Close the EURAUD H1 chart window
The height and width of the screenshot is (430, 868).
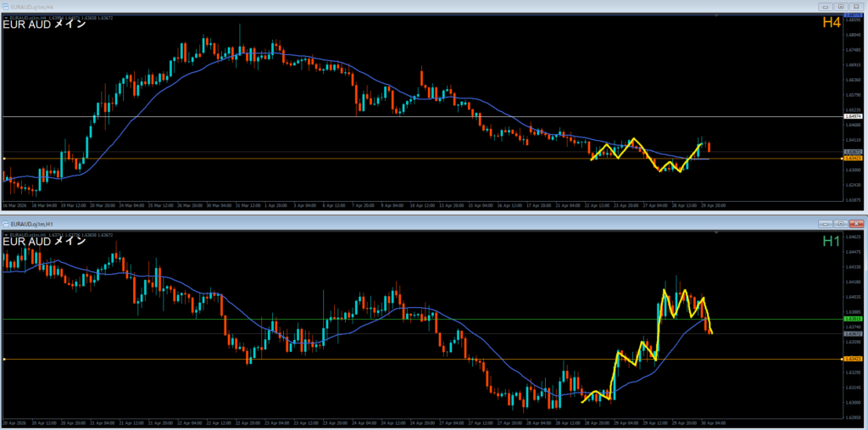click(x=855, y=223)
